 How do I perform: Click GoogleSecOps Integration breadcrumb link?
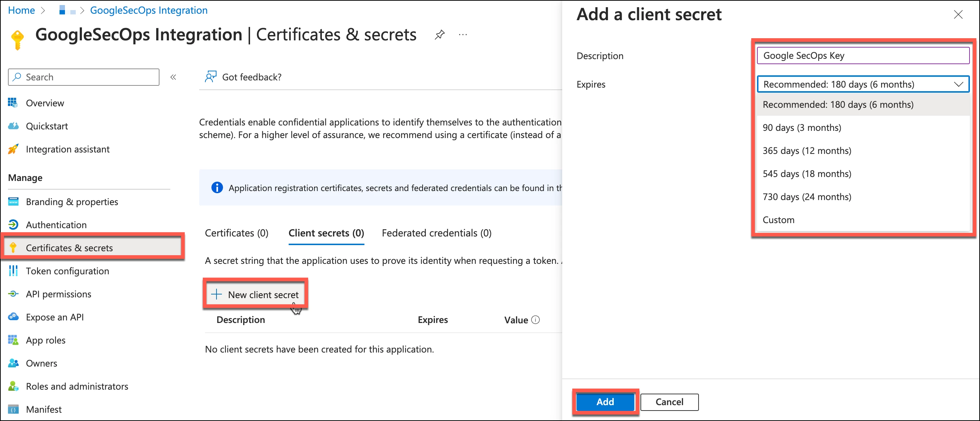coord(149,10)
